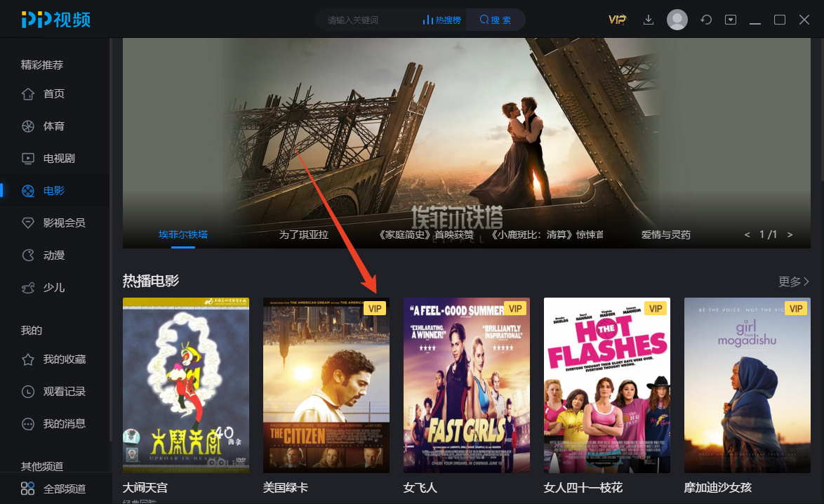Open 观看记录 watch history

point(53,392)
